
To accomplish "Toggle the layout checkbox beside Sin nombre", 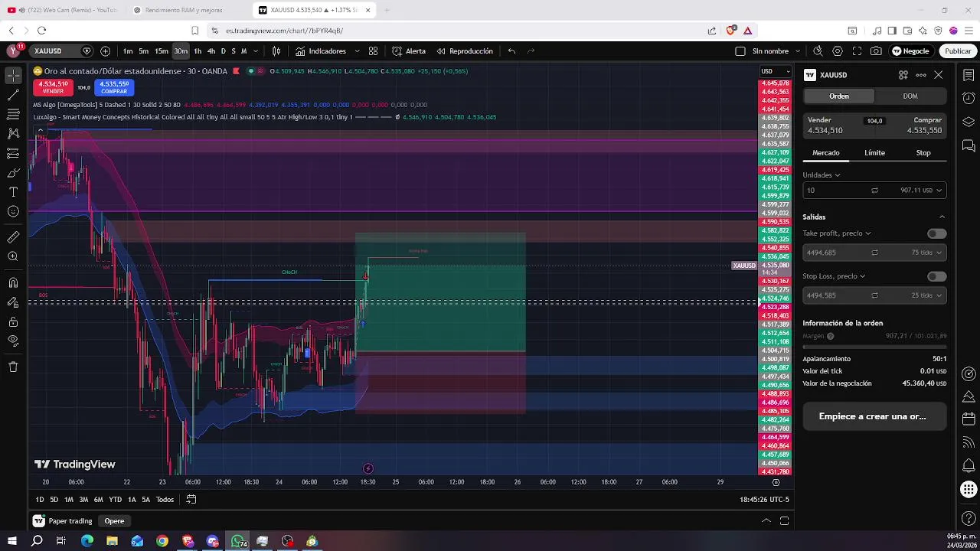I will point(740,51).
